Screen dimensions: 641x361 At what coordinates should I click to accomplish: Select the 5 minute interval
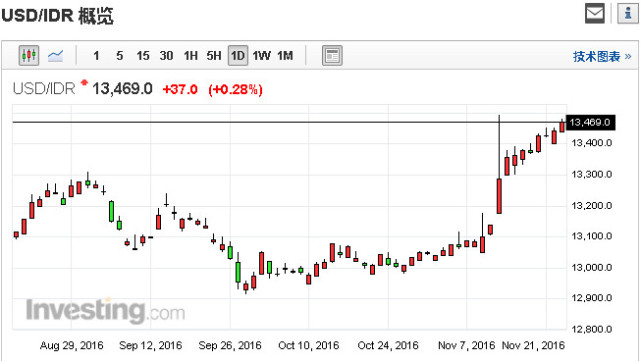pos(119,56)
